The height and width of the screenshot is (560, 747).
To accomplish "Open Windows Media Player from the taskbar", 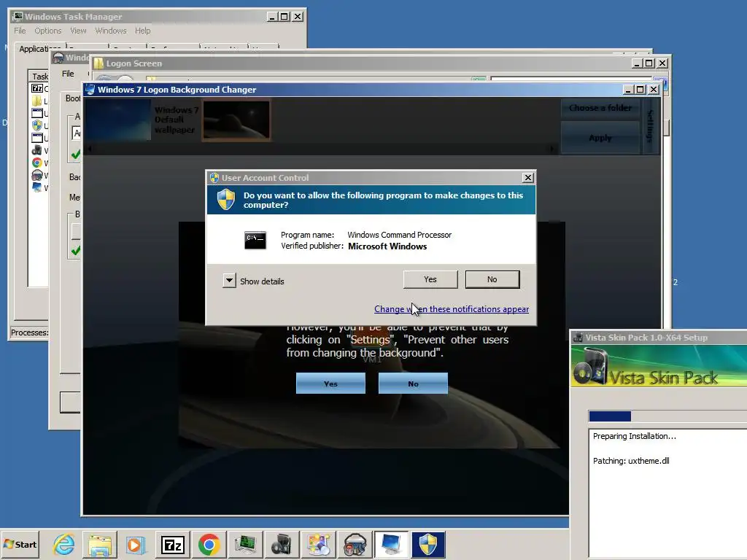I will [135, 544].
